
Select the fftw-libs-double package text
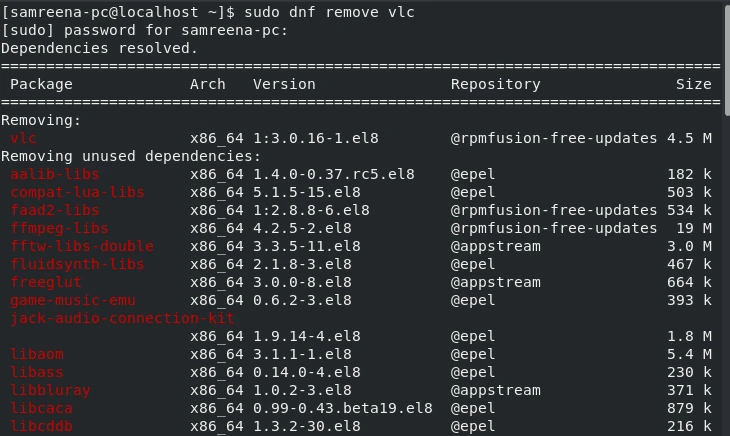click(82, 246)
